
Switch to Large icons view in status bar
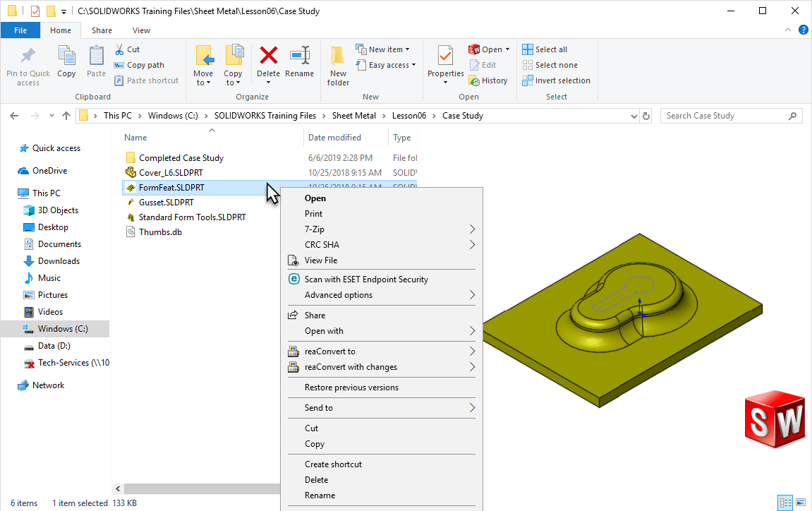[x=801, y=503]
